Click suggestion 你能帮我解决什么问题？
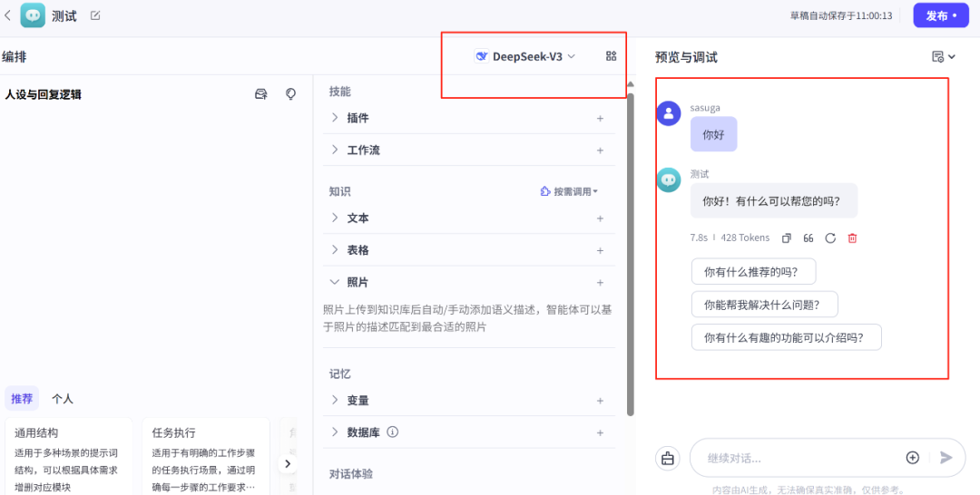Screen dimensions: 980x495 764,305
